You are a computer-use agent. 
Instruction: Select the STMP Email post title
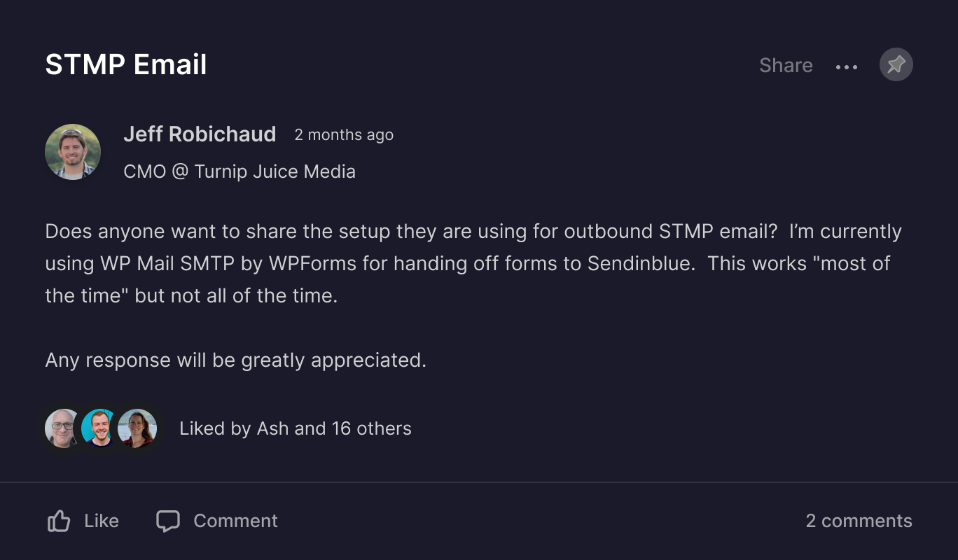point(126,64)
